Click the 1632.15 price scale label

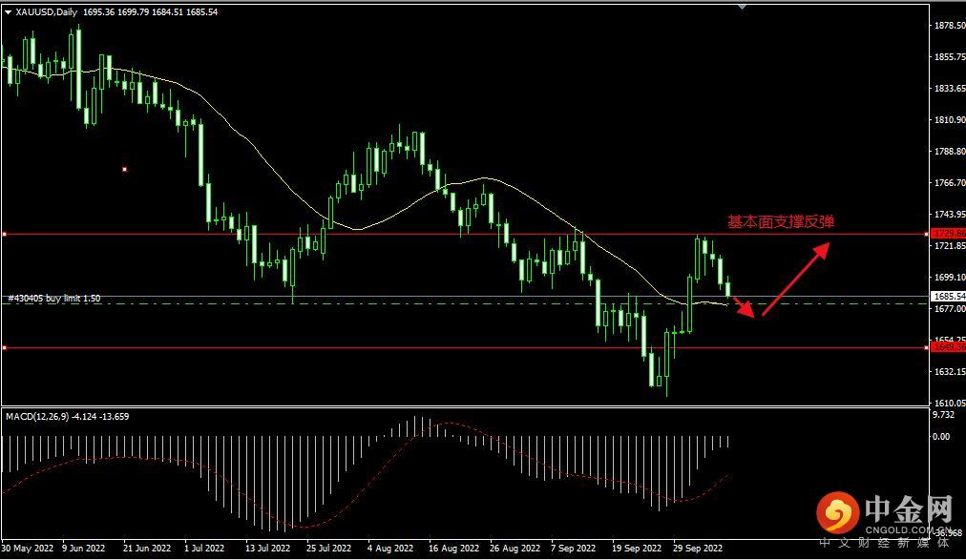pyautogui.click(x=950, y=372)
